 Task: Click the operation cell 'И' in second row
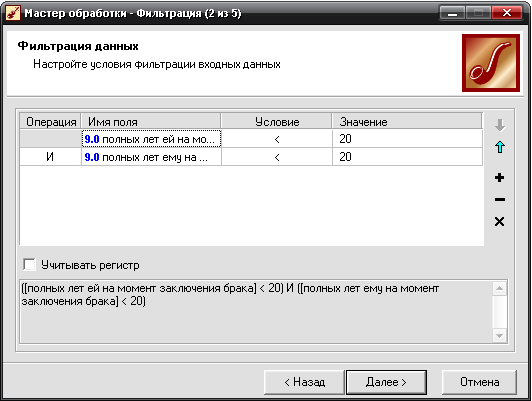point(50,157)
